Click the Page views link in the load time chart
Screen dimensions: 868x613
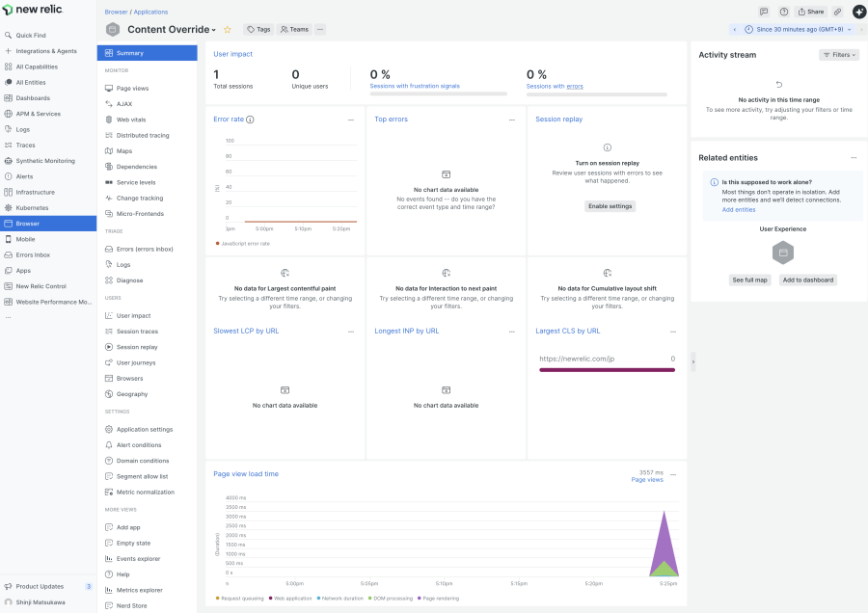click(x=647, y=480)
